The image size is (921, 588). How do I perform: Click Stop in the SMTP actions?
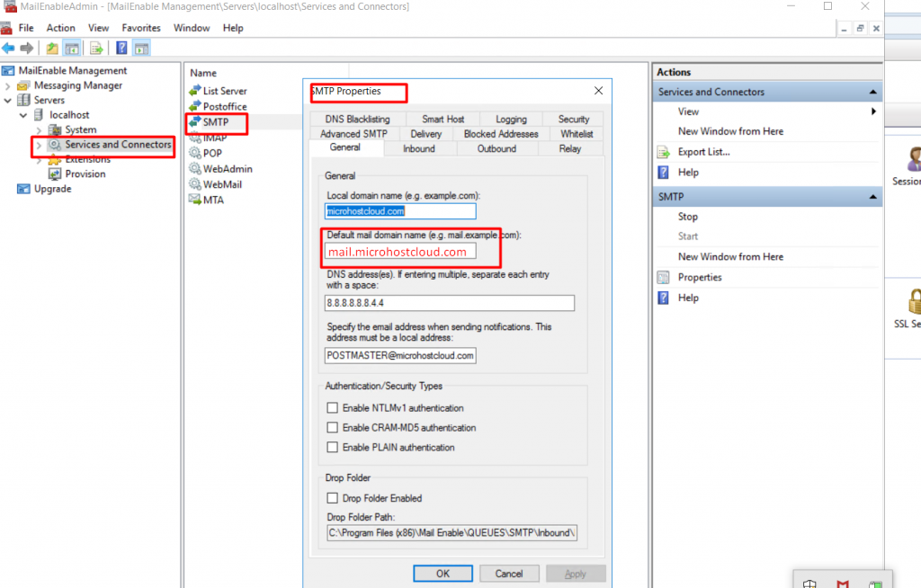click(688, 217)
